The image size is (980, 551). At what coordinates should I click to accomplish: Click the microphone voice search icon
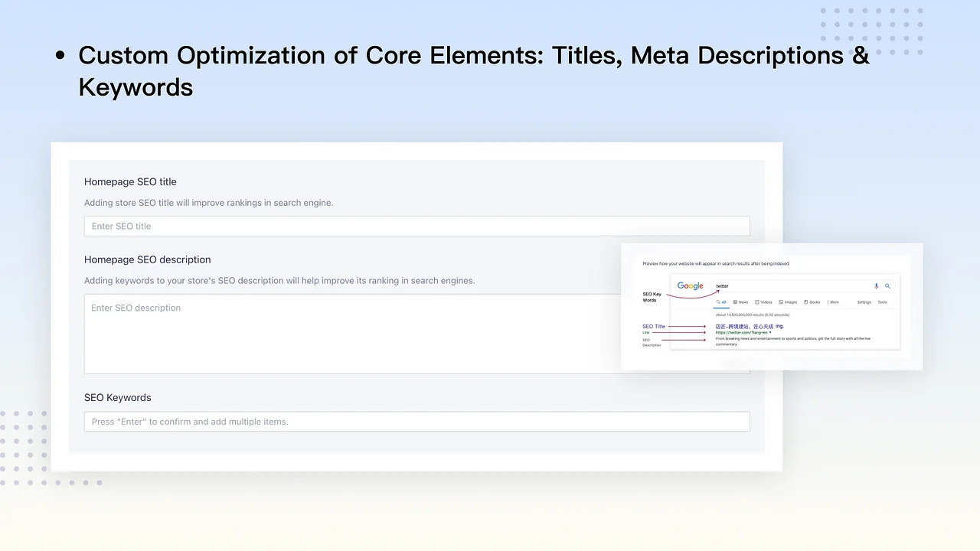877,286
